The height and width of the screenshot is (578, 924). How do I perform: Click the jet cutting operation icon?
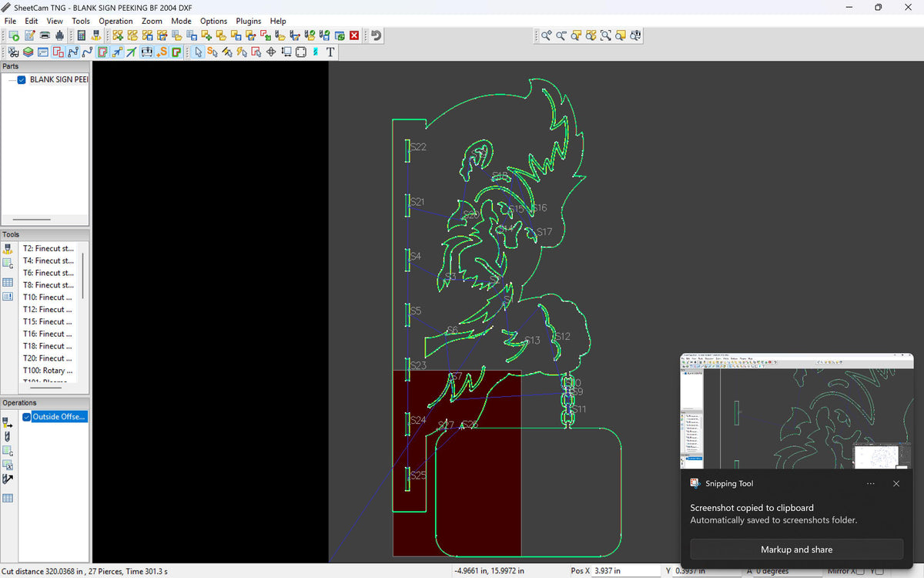pyautogui.click(x=8, y=422)
